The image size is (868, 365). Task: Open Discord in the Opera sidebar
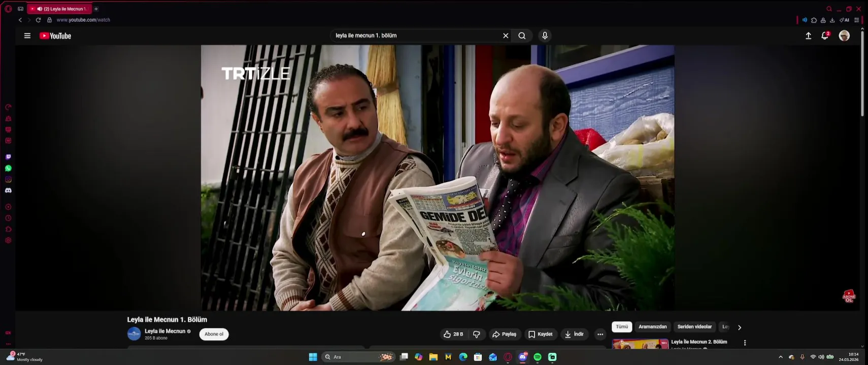(8, 191)
